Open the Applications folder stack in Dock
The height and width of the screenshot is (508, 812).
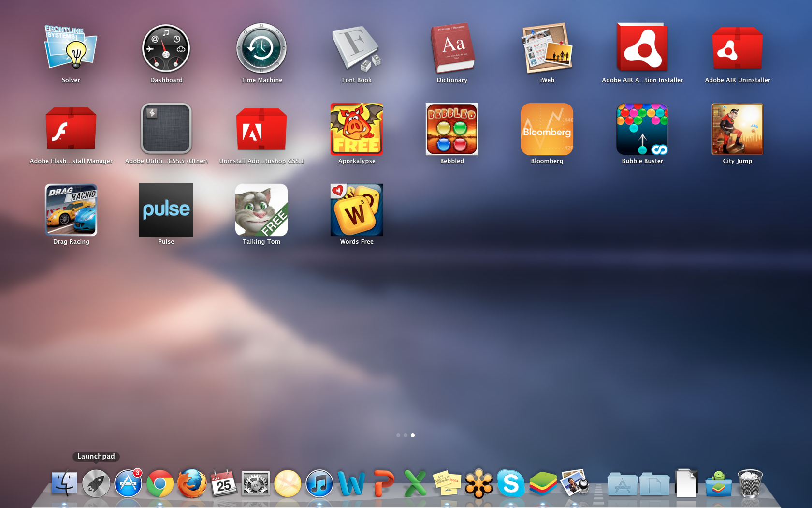[x=622, y=484]
